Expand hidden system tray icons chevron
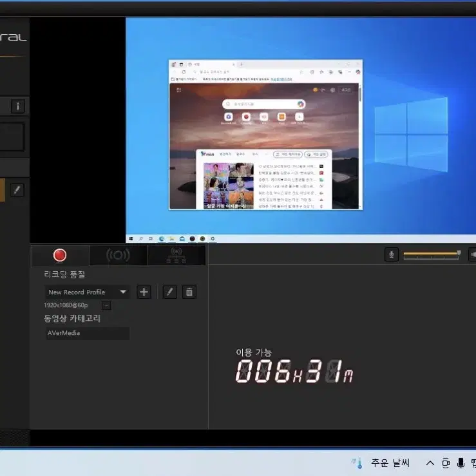The width and height of the screenshot is (476, 476). pyautogui.click(x=430, y=463)
